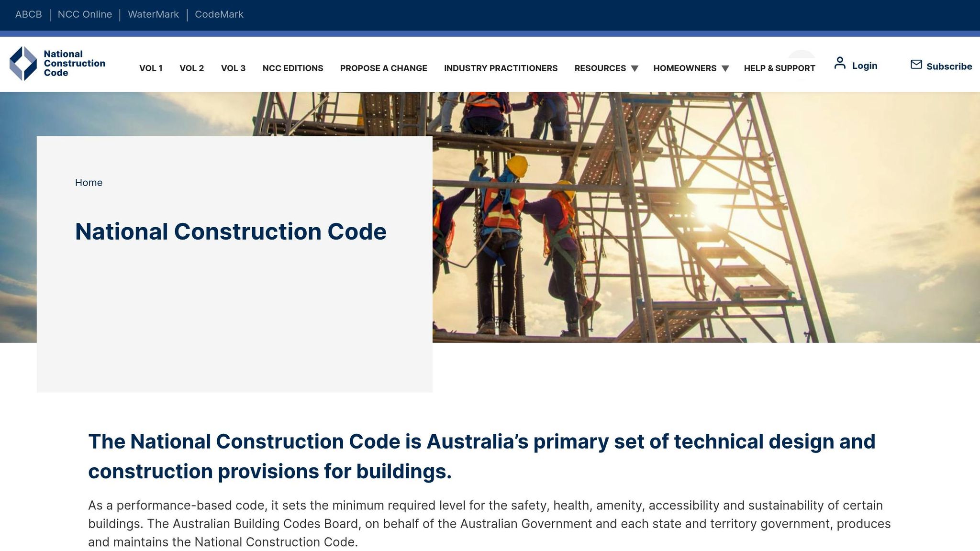Open the NCC EDITIONS section
This screenshot has height=551, width=980.
293,68
